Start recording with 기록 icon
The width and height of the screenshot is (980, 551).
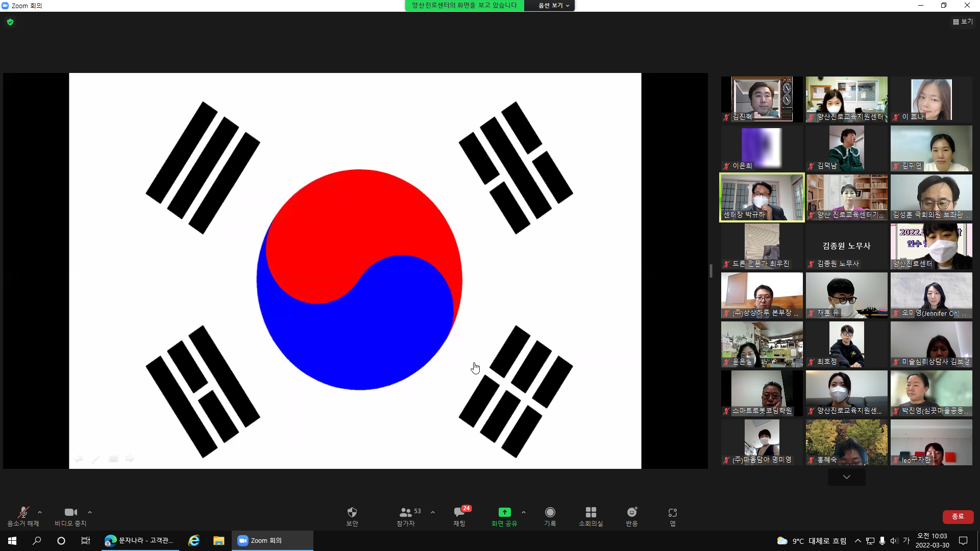point(550,512)
